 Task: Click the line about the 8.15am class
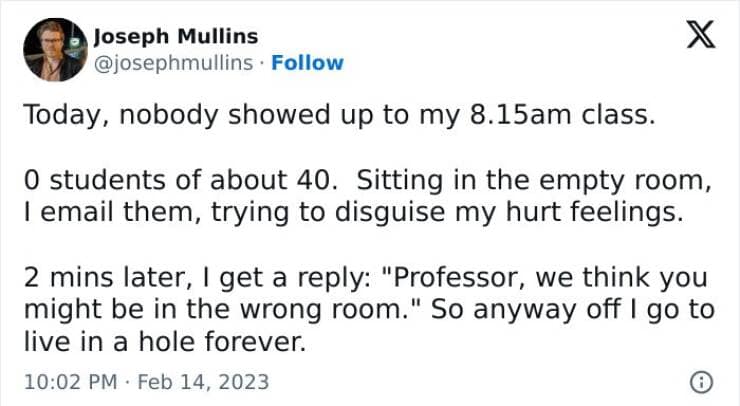point(340,114)
